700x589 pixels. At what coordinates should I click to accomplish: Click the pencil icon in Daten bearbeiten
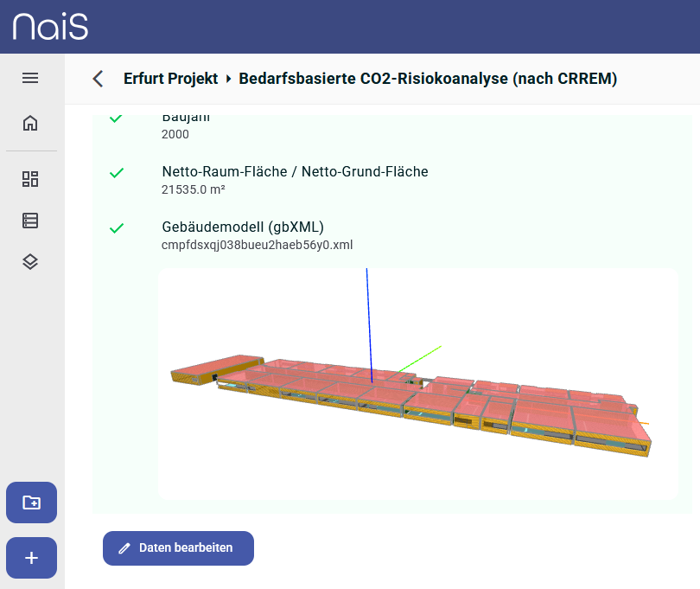click(124, 548)
